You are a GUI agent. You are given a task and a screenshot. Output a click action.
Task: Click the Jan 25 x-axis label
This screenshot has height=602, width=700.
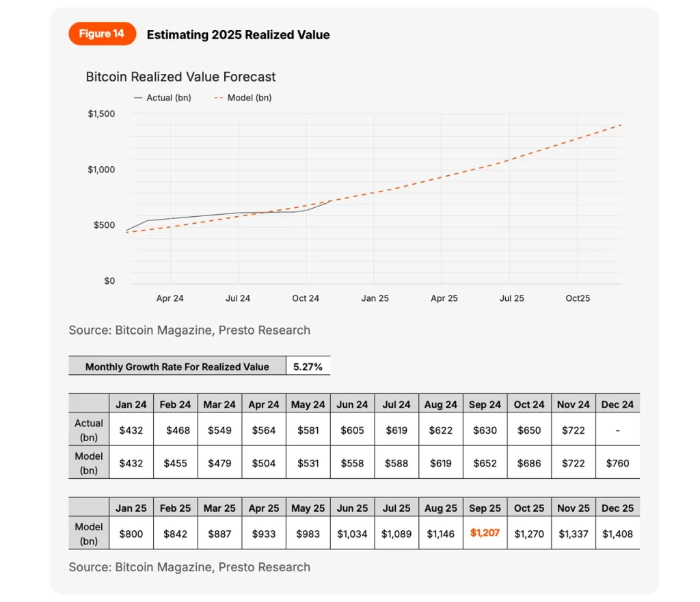pyautogui.click(x=375, y=298)
